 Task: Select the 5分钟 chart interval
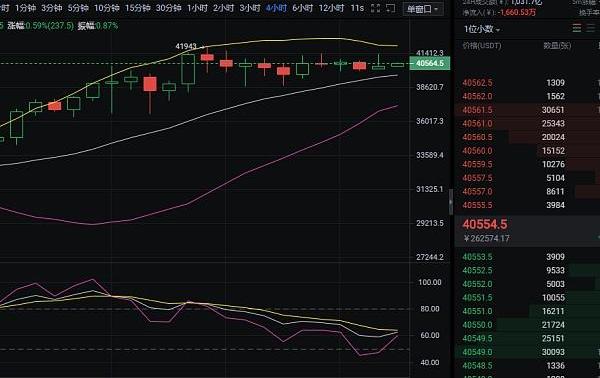coord(78,8)
